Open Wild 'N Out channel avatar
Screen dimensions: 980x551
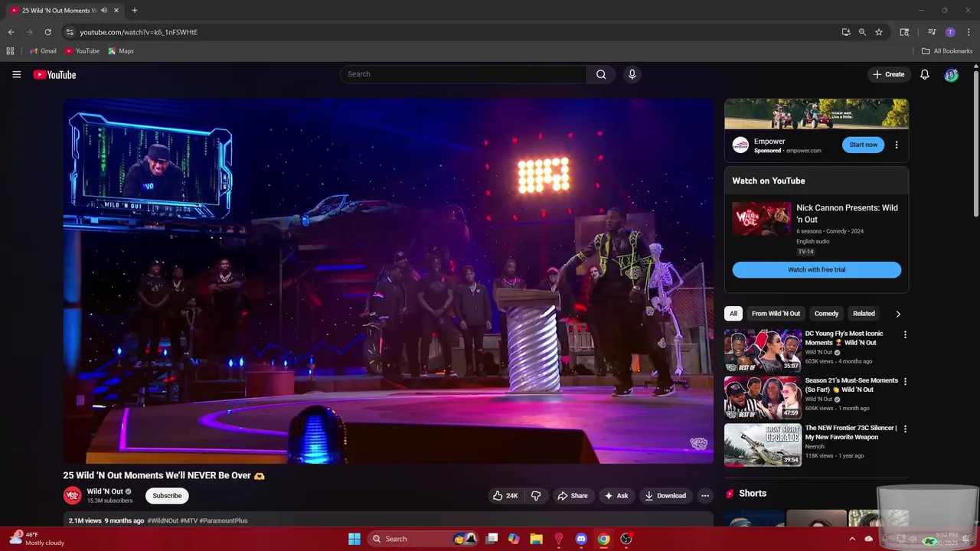coord(72,495)
